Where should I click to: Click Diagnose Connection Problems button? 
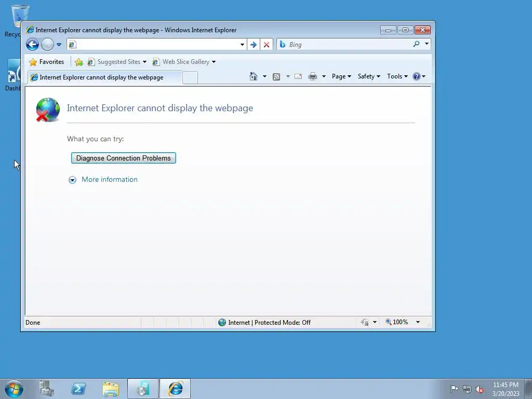point(124,158)
